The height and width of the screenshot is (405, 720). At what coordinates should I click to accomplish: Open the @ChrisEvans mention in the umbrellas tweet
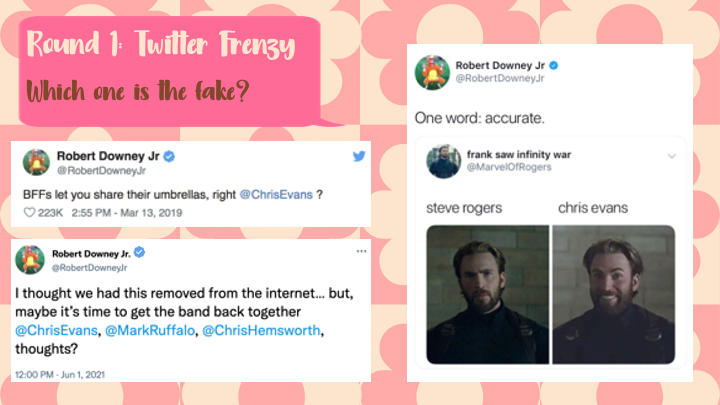tap(276, 195)
